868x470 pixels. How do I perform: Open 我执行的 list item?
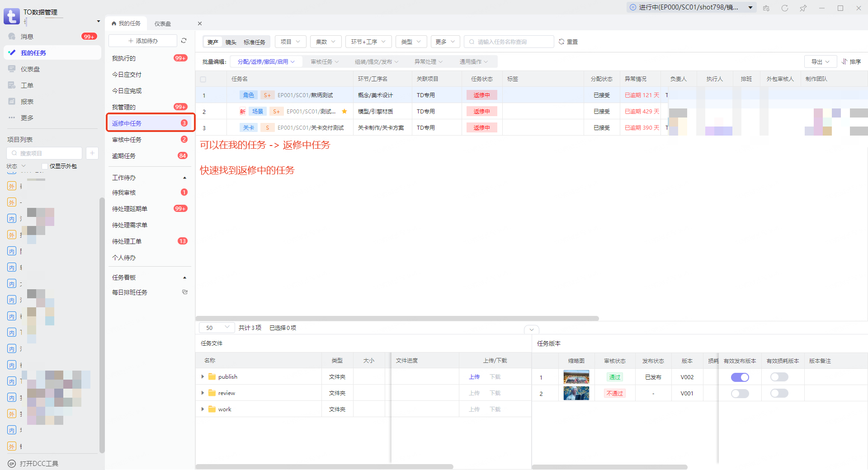(x=150, y=58)
